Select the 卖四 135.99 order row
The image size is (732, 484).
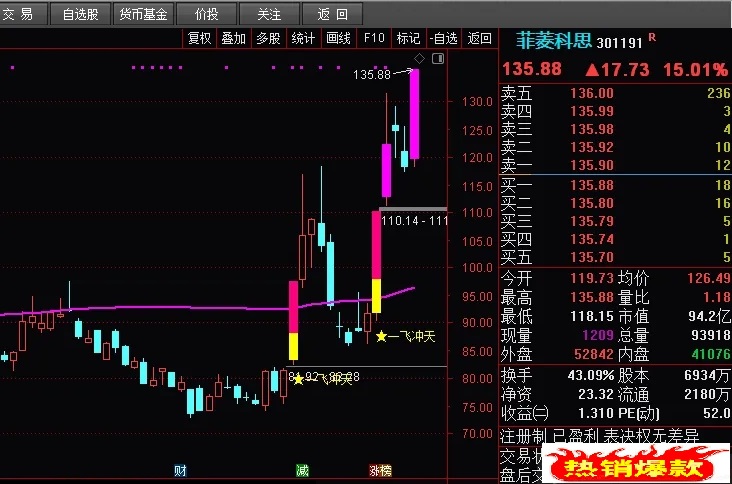(615, 111)
